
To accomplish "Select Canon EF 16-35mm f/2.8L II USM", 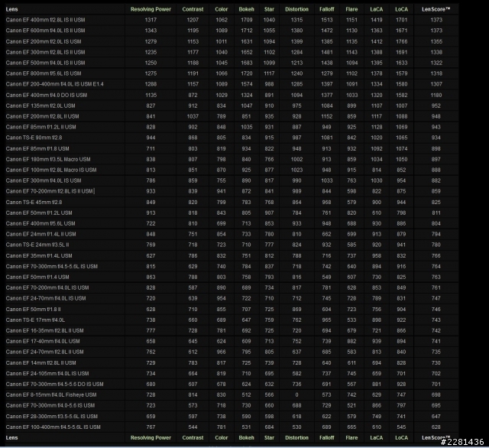I will point(44,331).
